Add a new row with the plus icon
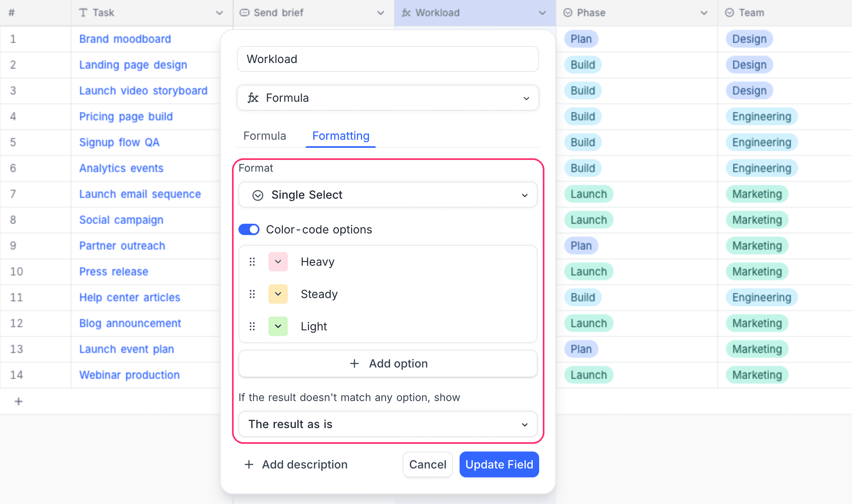The image size is (852, 504). (19, 401)
